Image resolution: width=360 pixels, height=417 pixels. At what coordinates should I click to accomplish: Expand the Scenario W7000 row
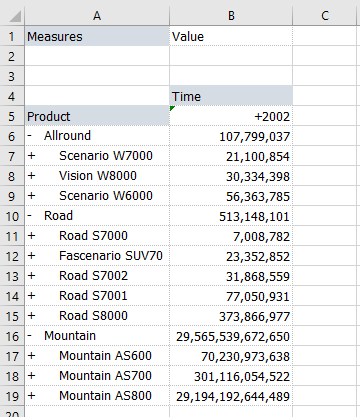[31, 156]
